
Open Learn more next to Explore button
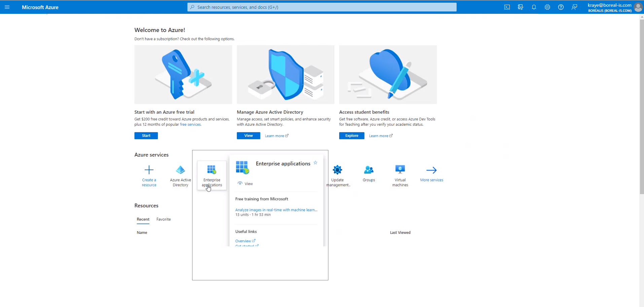381,136
